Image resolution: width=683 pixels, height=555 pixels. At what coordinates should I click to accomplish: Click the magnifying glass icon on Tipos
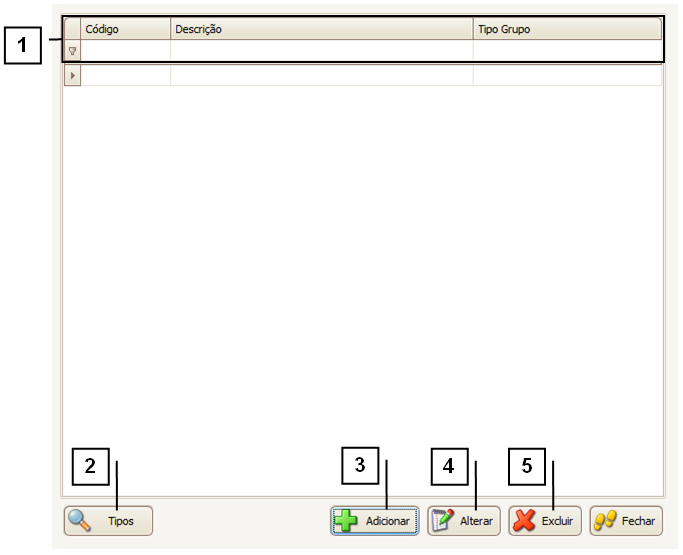pyautogui.click(x=80, y=521)
